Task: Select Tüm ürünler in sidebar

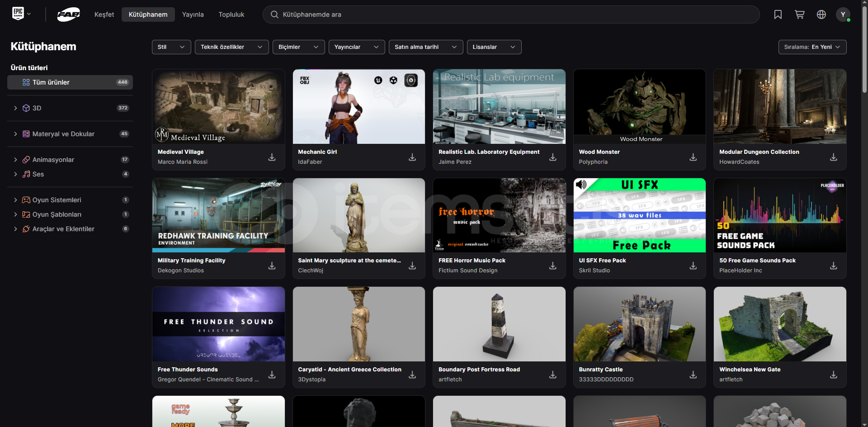Action: coord(70,82)
